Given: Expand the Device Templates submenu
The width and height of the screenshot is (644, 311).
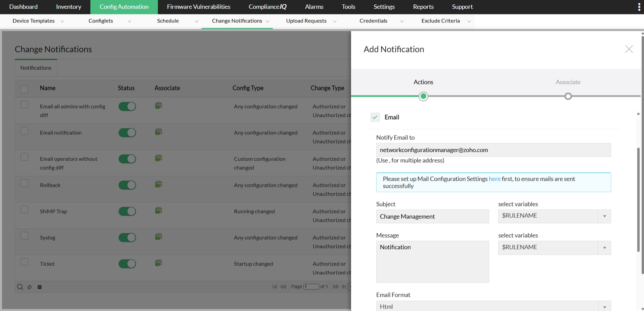Looking at the screenshot, I should (62, 21).
